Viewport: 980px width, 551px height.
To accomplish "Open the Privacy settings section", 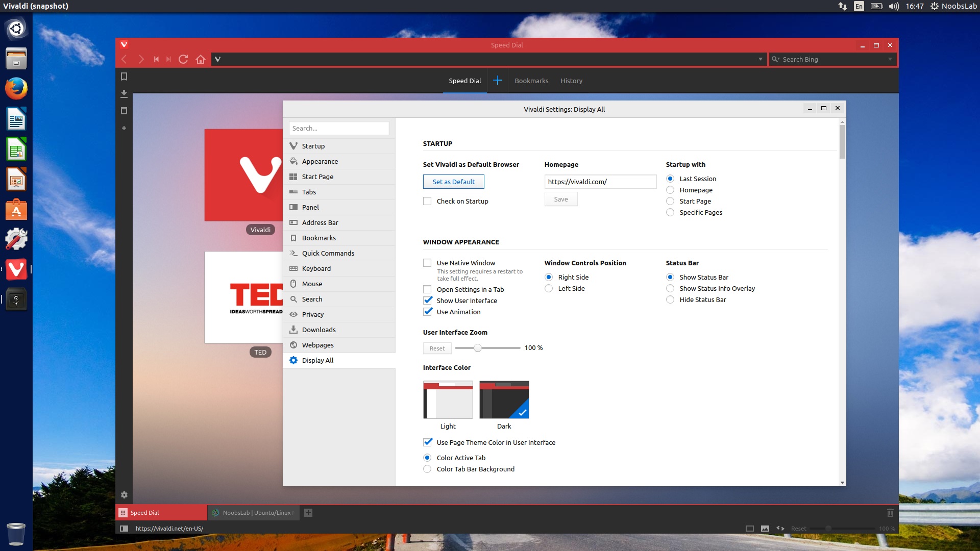I will tap(339, 314).
